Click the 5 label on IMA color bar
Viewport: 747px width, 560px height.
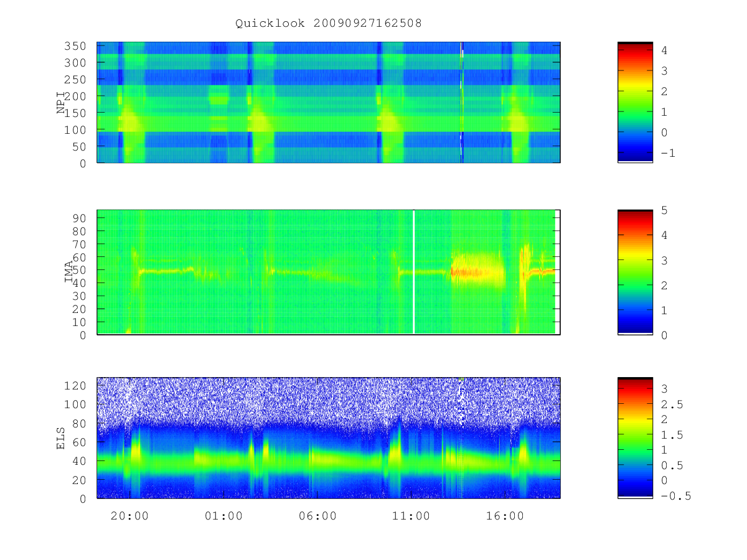(664, 210)
